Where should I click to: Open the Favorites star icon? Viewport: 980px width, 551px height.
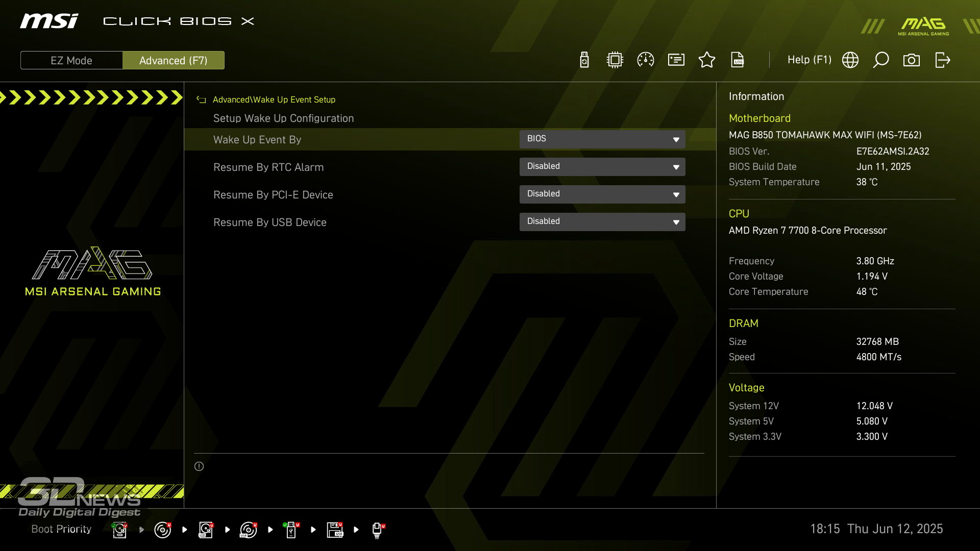[707, 60]
